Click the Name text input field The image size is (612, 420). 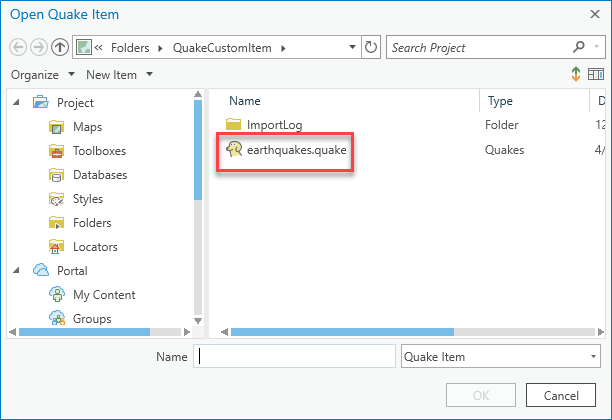tap(295, 356)
